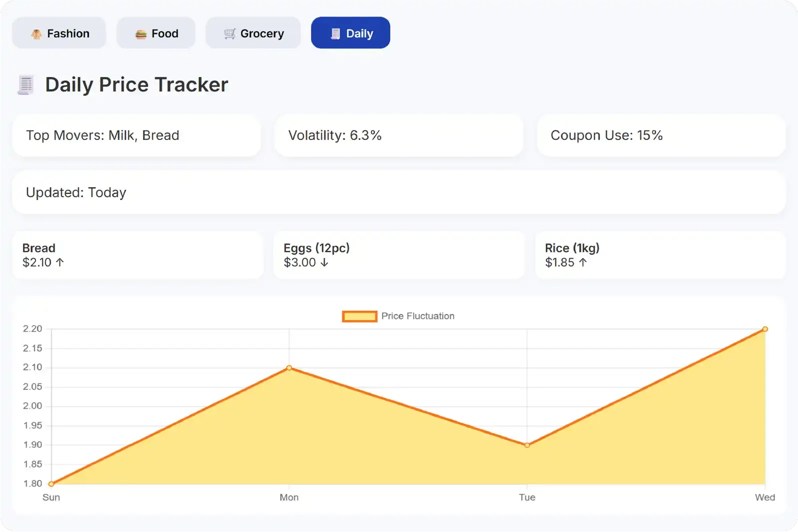
Task: Click the burger icon in Food tab
Action: pyautogui.click(x=141, y=34)
